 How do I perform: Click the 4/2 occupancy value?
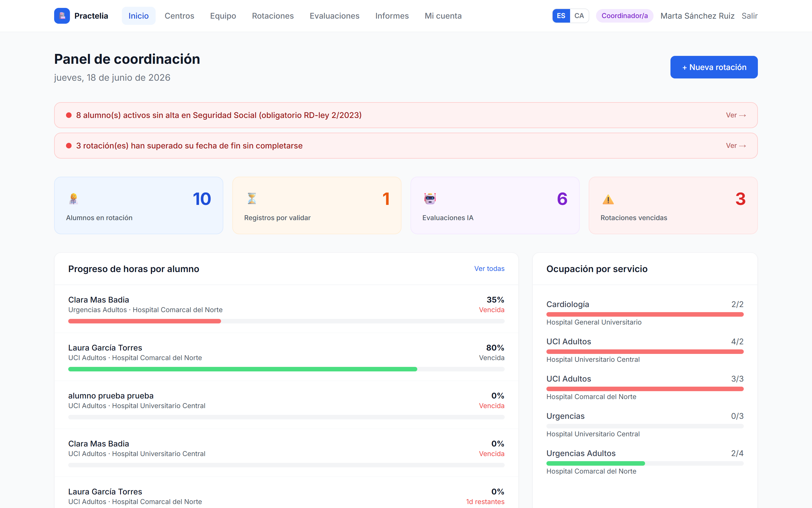point(737,341)
